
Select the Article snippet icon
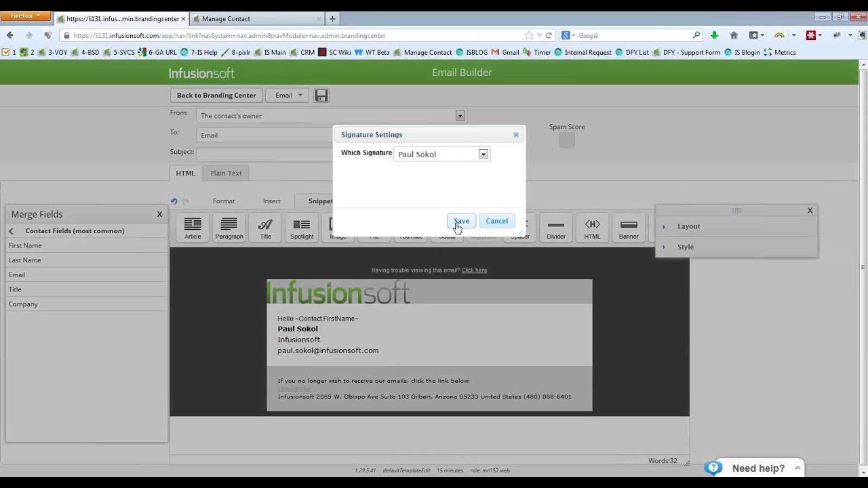tap(193, 228)
